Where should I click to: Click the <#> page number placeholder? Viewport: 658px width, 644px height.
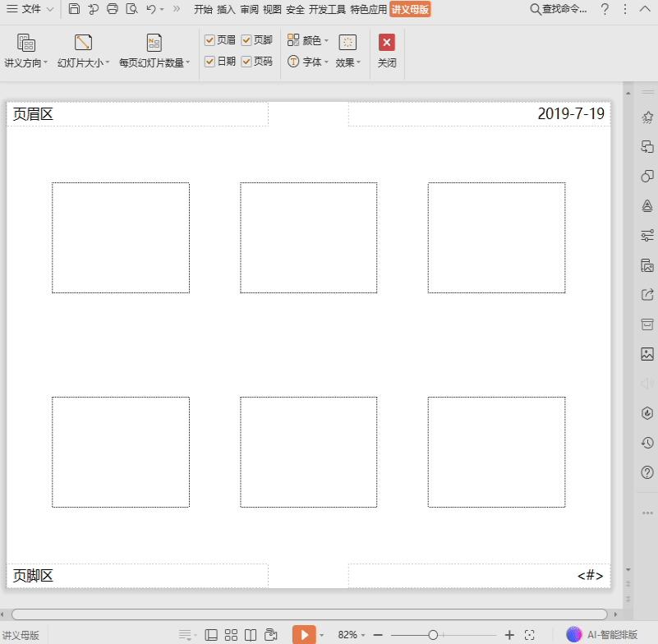coord(479,576)
